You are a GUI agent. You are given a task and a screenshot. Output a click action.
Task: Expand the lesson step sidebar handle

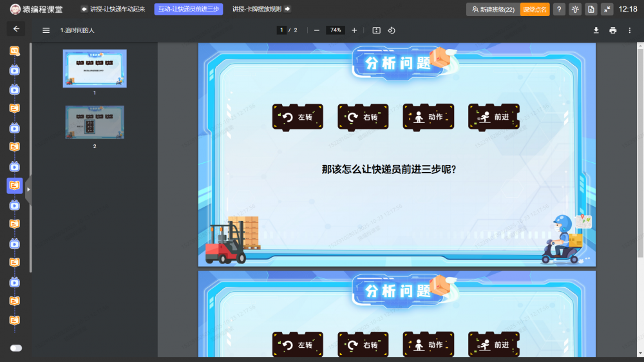[x=28, y=190]
